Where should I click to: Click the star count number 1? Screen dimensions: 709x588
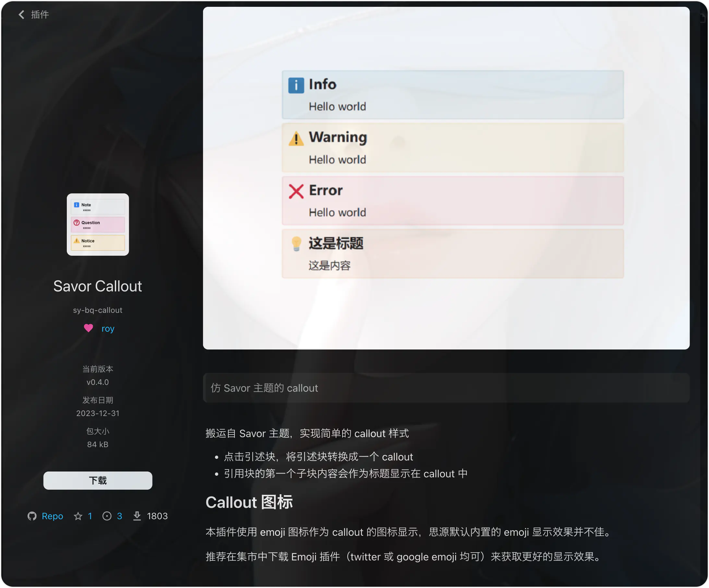pyautogui.click(x=90, y=516)
